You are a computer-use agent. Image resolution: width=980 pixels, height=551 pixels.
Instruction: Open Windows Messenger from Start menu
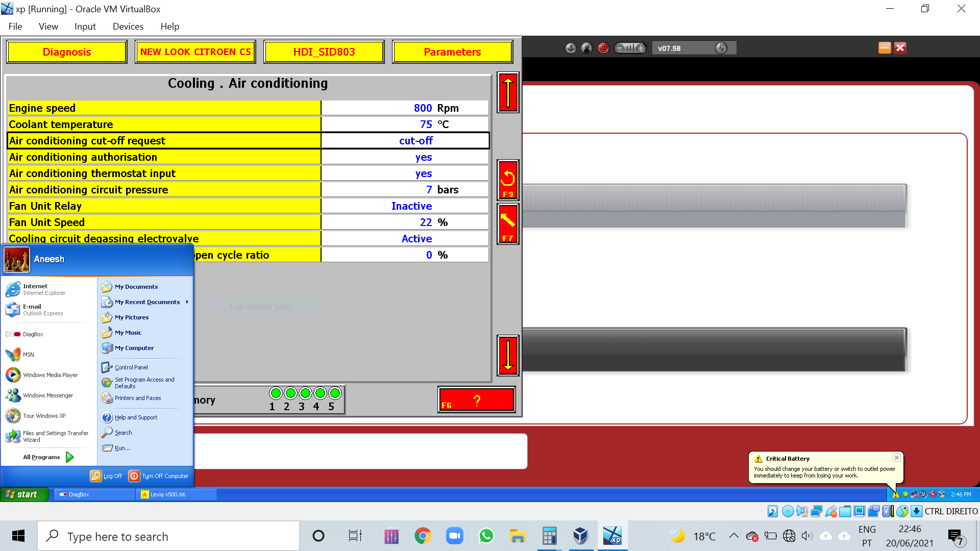click(x=49, y=395)
